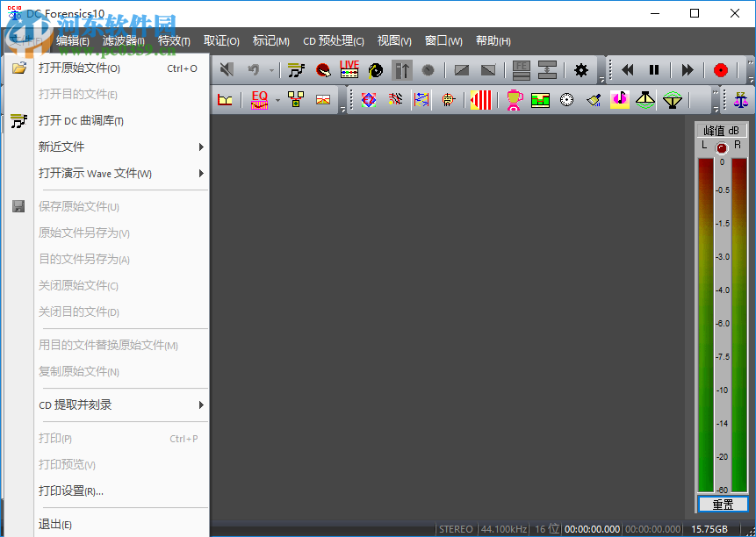756x537 pixels.
Task: Open the EQ equalizer toolbar icon
Action: coord(259,100)
